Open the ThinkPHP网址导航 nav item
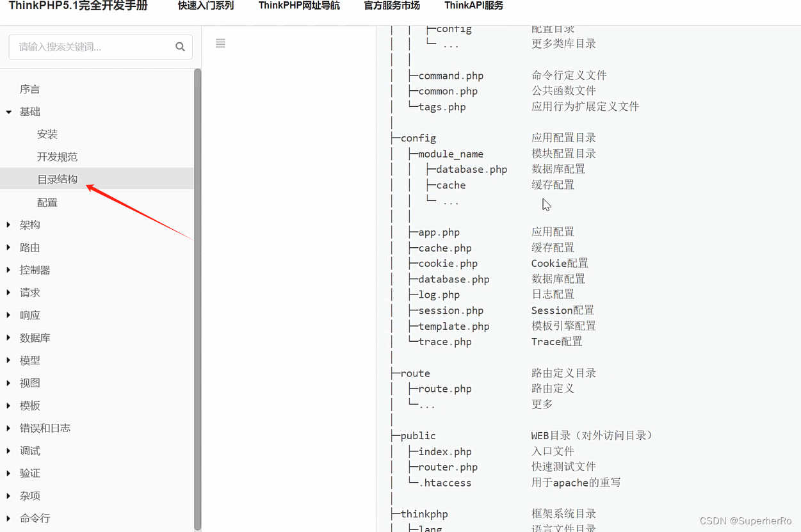This screenshot has height=532, width=801. point(299,6)
